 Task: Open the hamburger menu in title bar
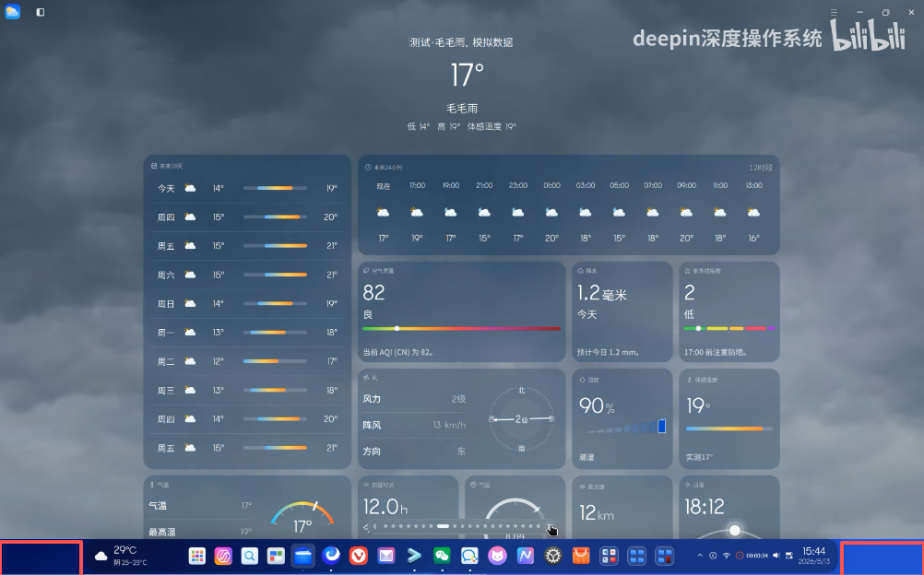click(834, 12)
